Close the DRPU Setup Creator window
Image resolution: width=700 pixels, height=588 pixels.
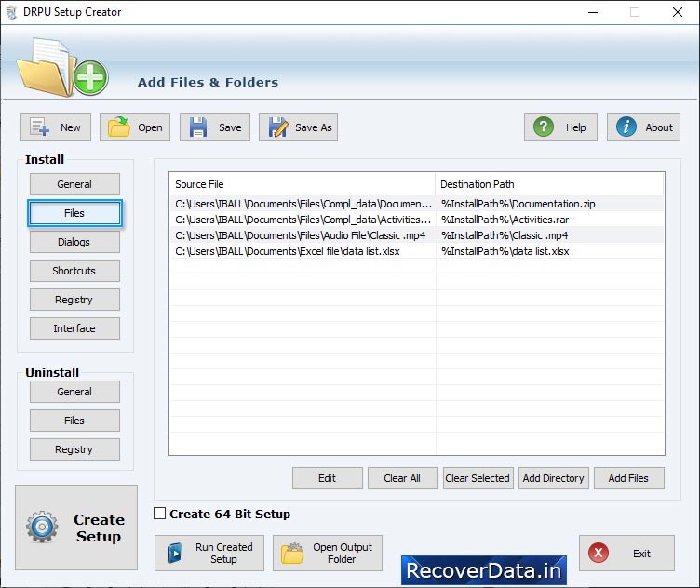click(678, 12)
